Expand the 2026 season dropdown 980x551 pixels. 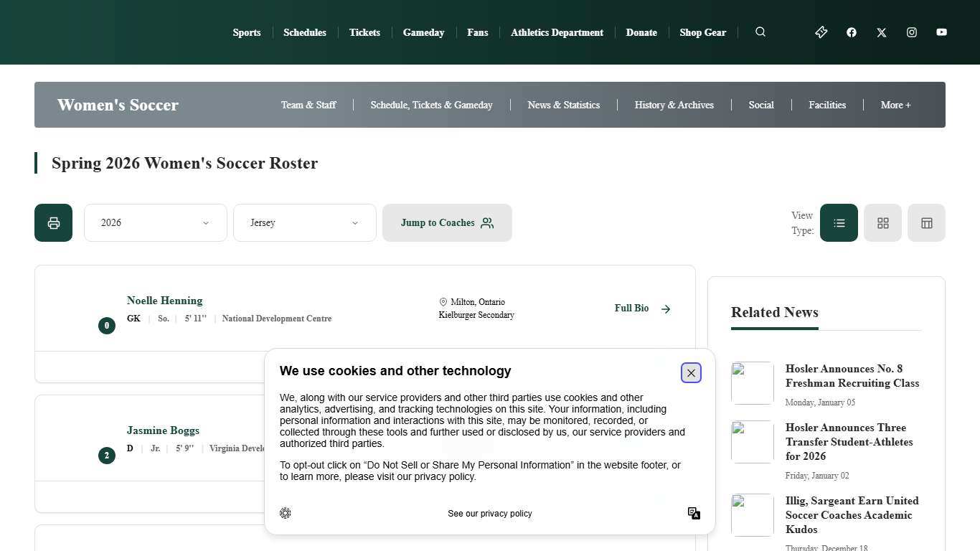[x=155, y=223]
